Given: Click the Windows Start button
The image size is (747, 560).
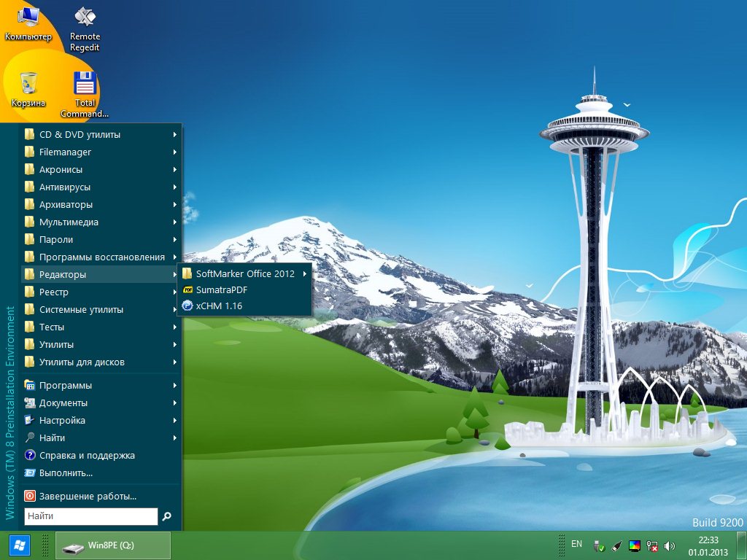Looking at the screenshot, I should [18, 545].
